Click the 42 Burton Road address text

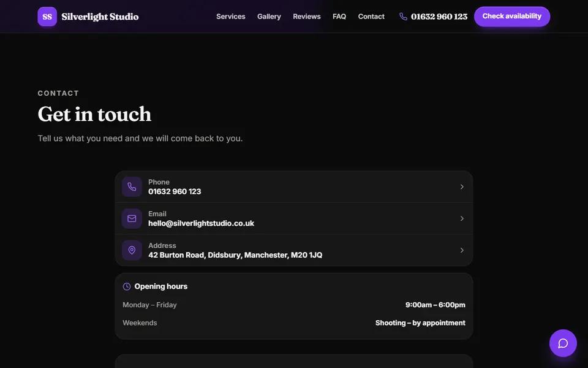tap(235, 255)
